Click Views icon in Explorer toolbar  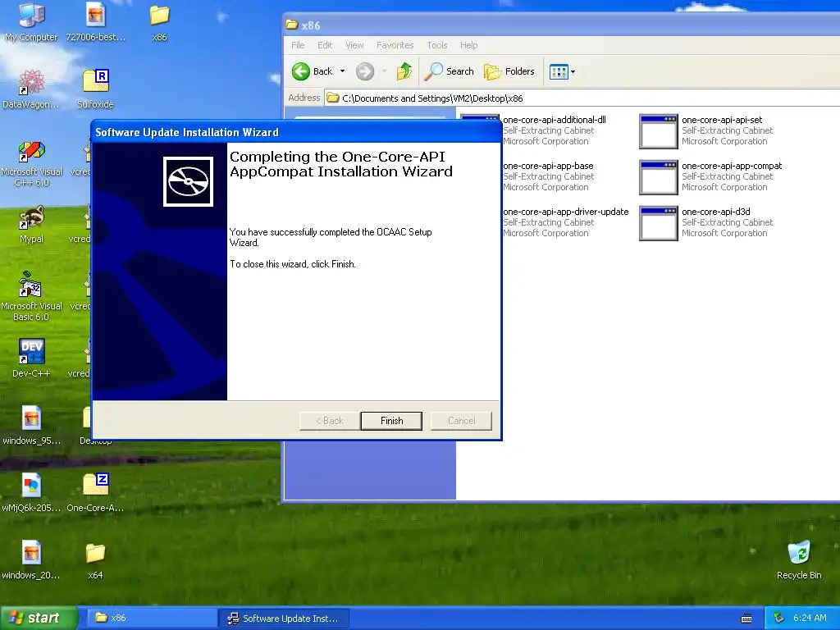559,71
